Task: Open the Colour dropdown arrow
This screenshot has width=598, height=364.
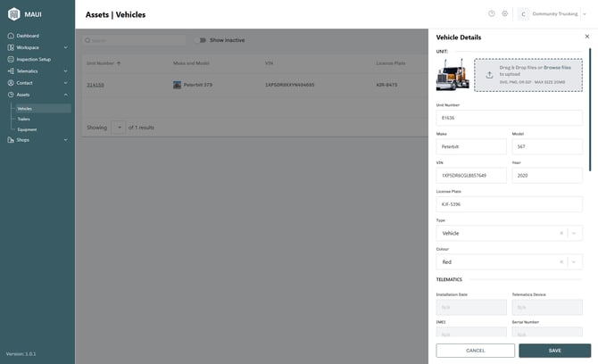Action: click(x=575, y=262)
